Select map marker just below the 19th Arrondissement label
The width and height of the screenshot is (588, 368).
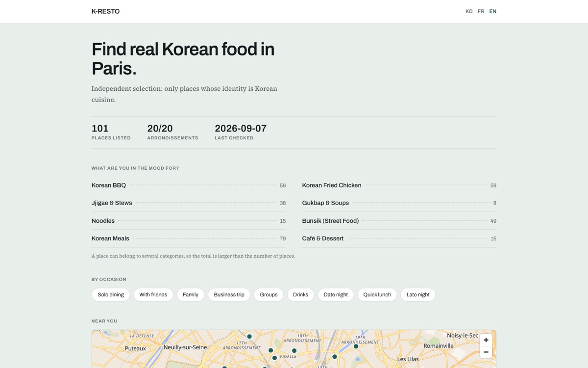(356, 346)
